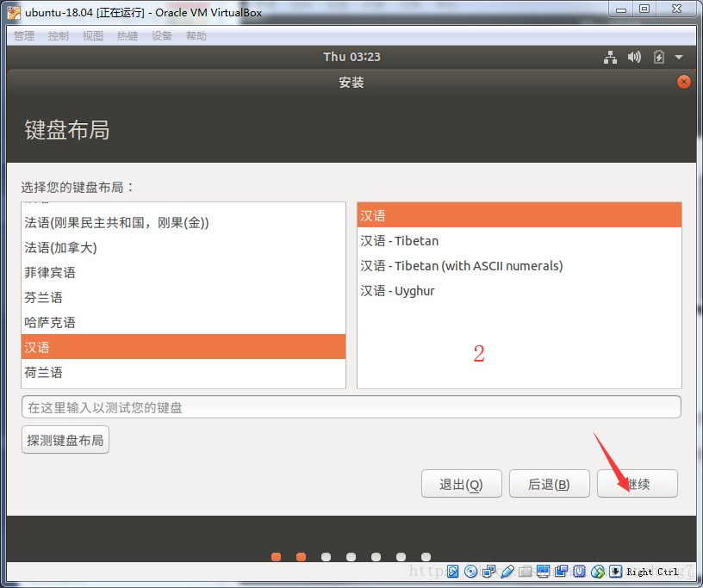Select 菲律宾语 in layout list

(x=184, y=272)
